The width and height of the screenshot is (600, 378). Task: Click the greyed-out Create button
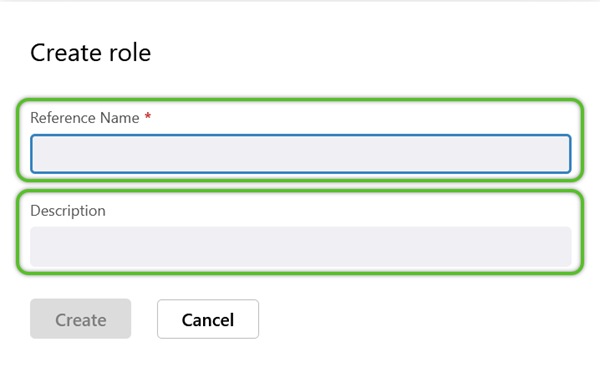pyautogui.click(x=81, y=319)
